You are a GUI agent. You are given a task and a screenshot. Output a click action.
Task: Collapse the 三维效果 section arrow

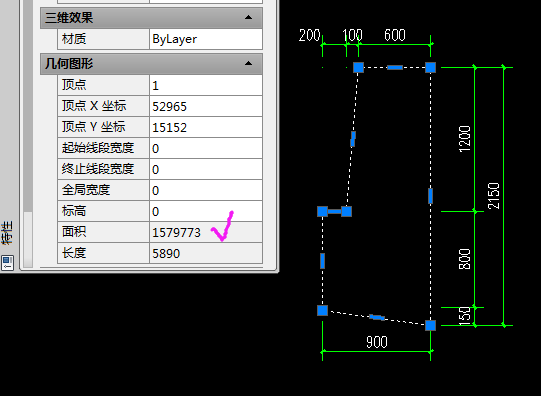[x=248, y=18]
